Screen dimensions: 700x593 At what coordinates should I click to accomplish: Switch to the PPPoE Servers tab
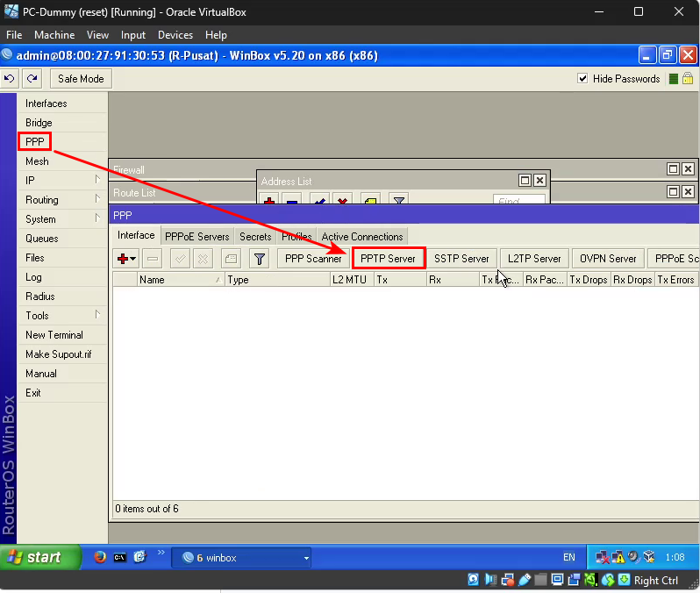point(196,236)
